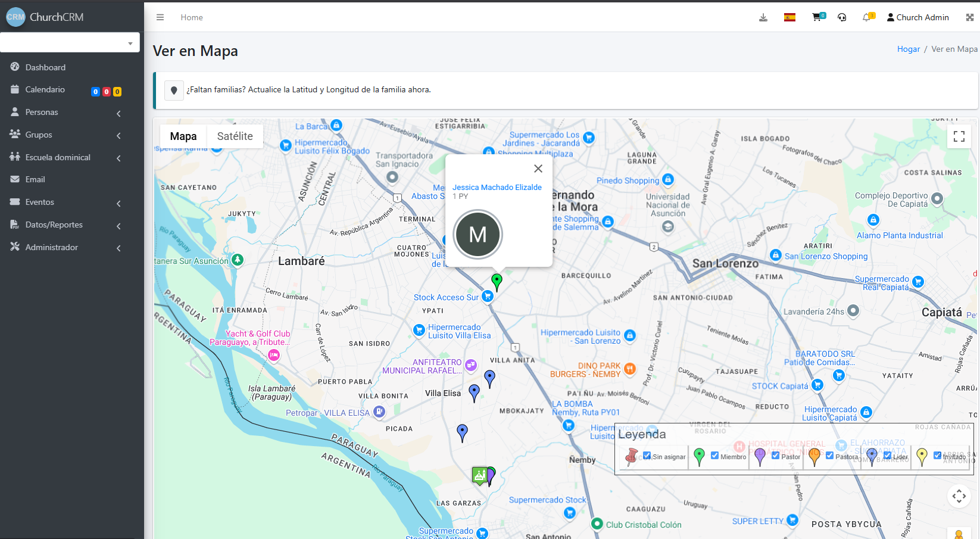Expand the Grupos menu

click(65, 135)
